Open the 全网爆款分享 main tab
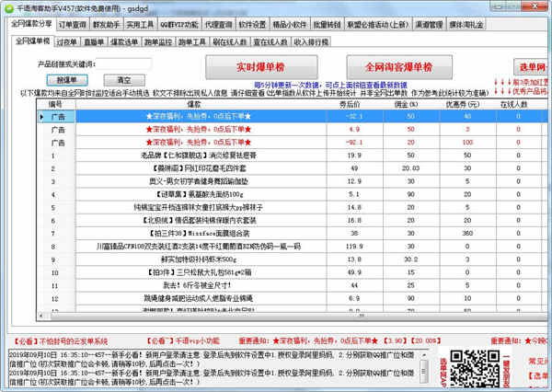This screenshot has height=392, width=552. (31, 24)
